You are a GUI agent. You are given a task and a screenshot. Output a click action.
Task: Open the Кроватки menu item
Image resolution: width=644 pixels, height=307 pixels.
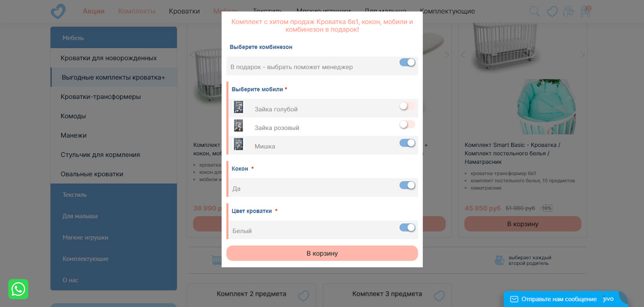pos(184,11)
